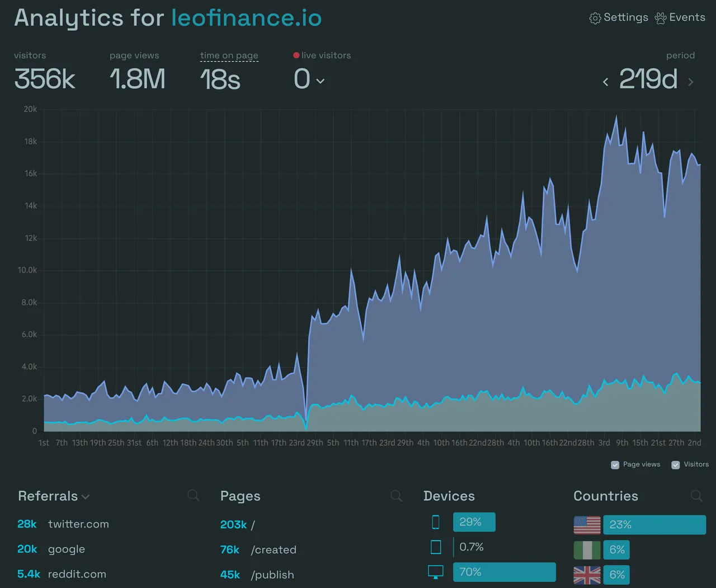The image size is (716, 588).
Task: Click the 18s time on page value
Action: tap(220, 79)
